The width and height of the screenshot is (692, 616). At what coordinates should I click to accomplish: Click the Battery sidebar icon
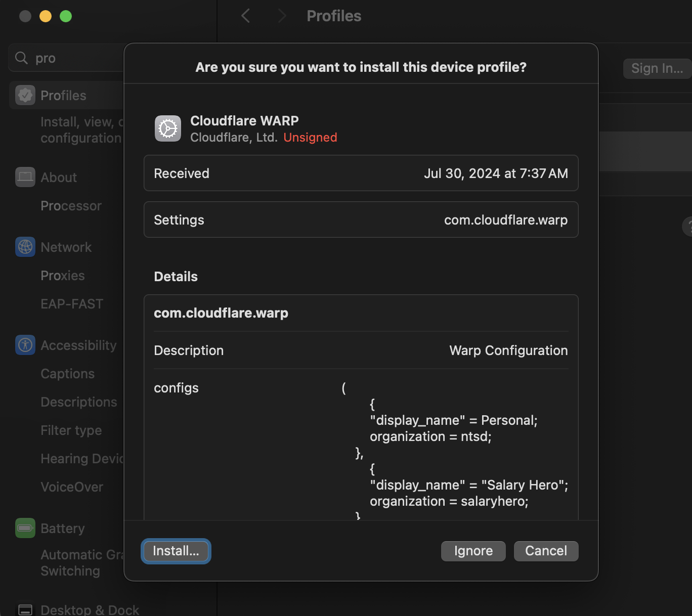tap(25, 528)
